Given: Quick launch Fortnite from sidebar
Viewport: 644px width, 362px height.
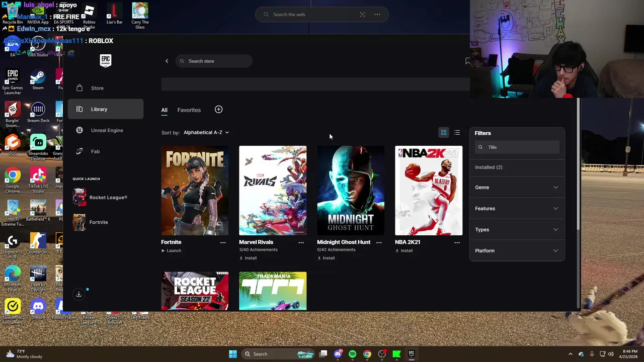Looking at the screenshot, I should click(91, 222).
